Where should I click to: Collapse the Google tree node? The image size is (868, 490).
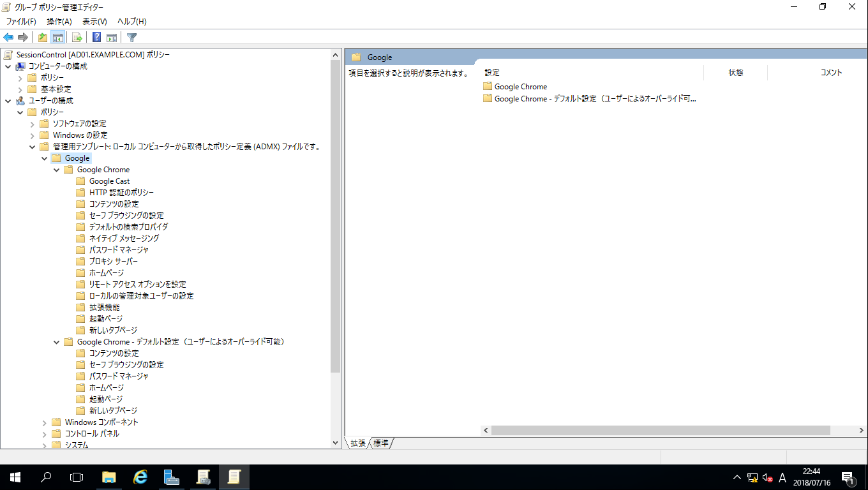coord(45,158)
